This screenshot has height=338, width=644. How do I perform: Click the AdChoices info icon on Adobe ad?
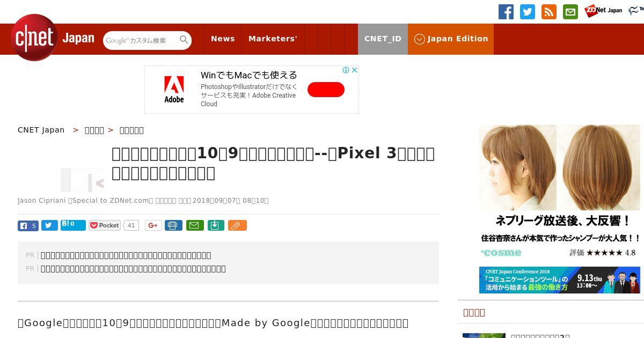[346, 70]
